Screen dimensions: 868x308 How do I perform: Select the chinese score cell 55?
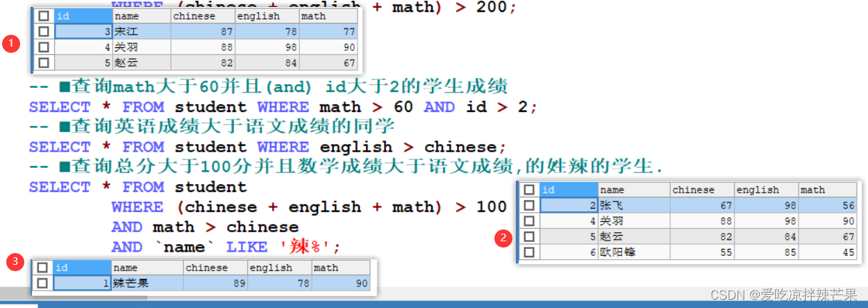click(702, 252)
